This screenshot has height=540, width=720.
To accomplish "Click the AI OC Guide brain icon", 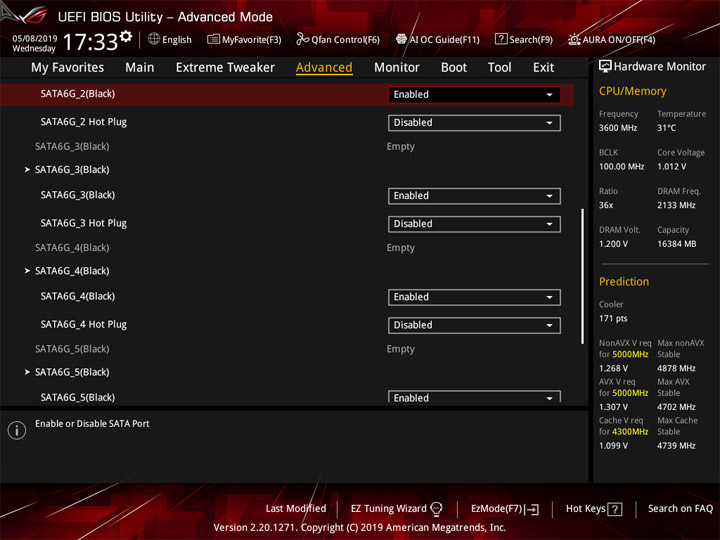I will click(x=401, y=39).
